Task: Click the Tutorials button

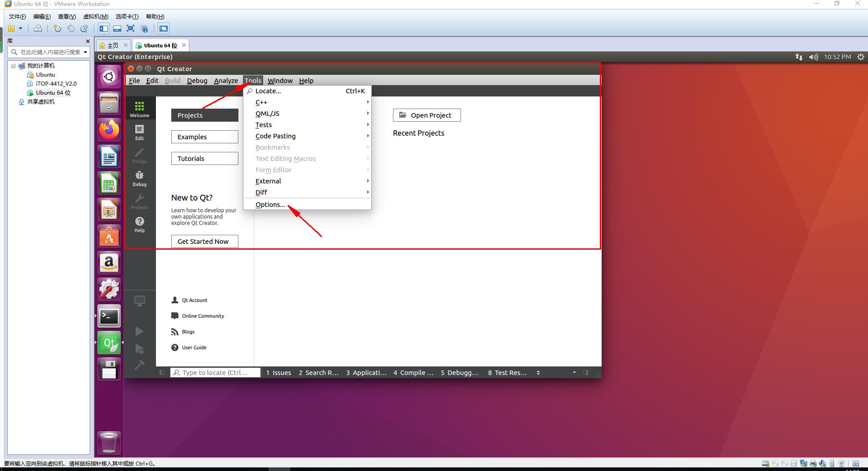Action: tap(205, 159)
